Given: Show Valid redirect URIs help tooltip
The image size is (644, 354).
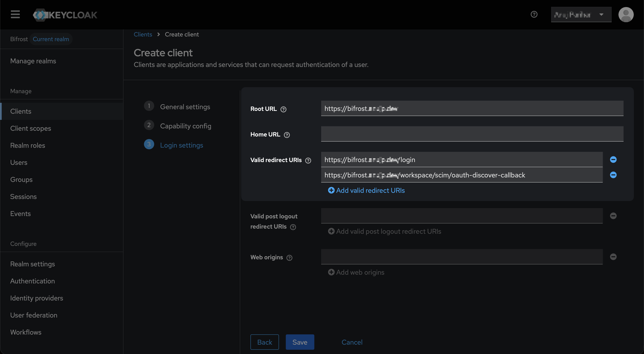Looking at the screenshot, I should [308, 160].
